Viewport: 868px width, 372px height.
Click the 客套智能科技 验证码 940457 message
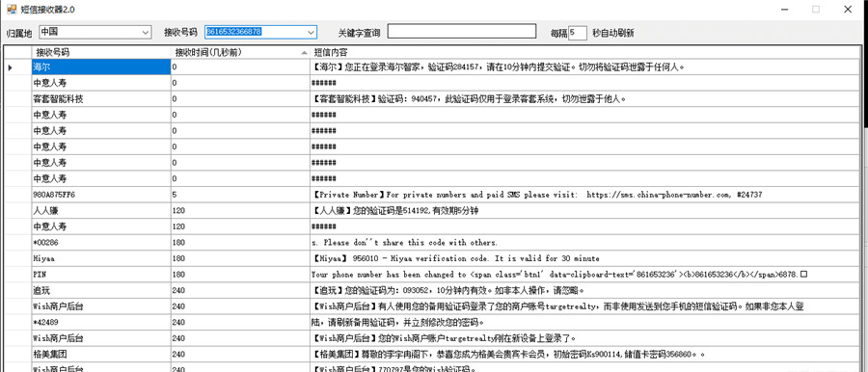(x=584, y=99)
